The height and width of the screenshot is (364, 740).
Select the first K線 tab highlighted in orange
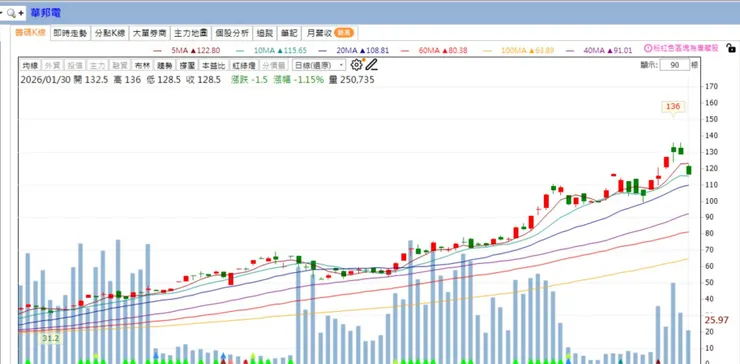pyautogui.click(x=30, y=33)
